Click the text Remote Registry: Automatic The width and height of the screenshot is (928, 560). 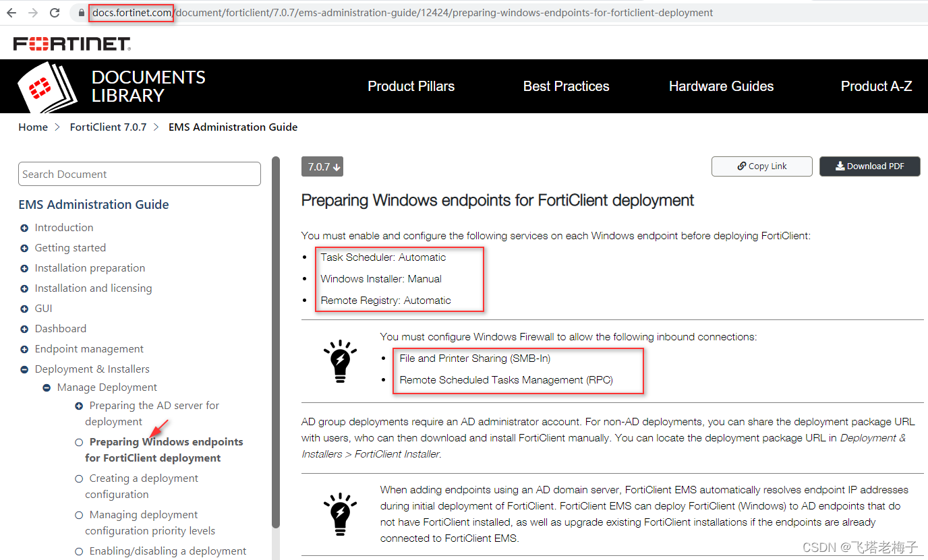click(x=386, y=301)
